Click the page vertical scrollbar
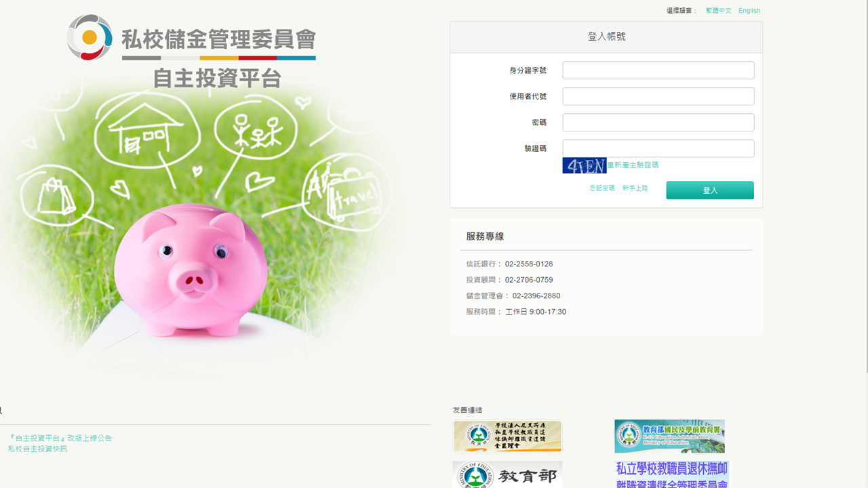The height and width of the screenshot is (488, 868). (865, 186)
